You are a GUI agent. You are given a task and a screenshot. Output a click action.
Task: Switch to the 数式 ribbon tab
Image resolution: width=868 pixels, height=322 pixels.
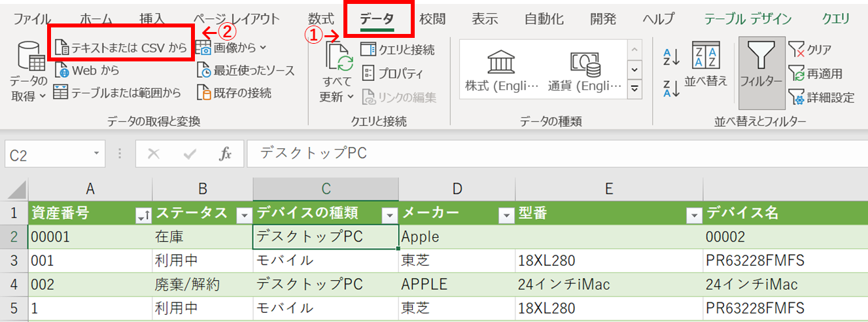point(321,19)
